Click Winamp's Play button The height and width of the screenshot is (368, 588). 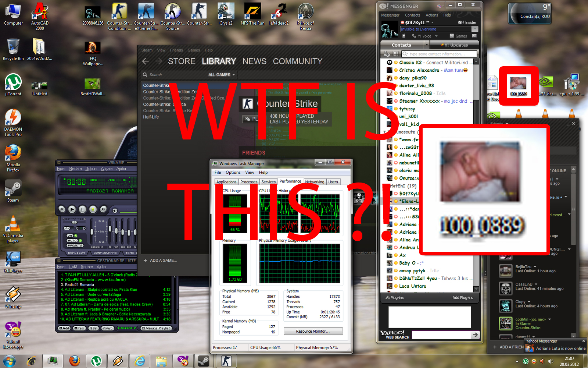coord(72,209)
